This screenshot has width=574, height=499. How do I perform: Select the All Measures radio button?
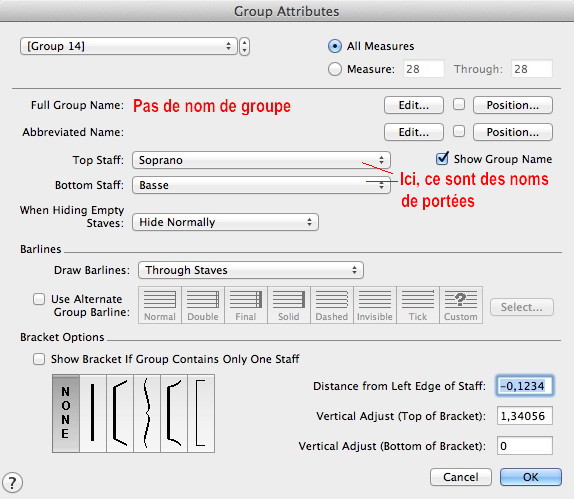pos(335,46)
